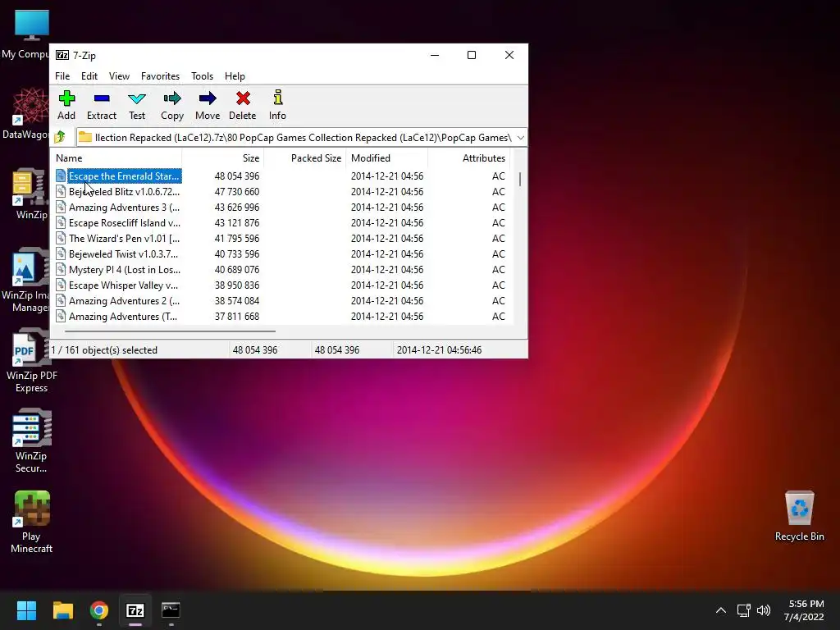Show hidden system tray icons
This screenshot has width=840, height=630.
[x=721, y=610]
